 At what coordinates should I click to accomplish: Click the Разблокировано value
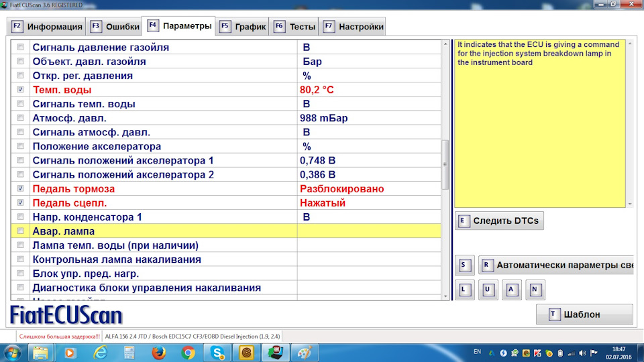point(341,189)
